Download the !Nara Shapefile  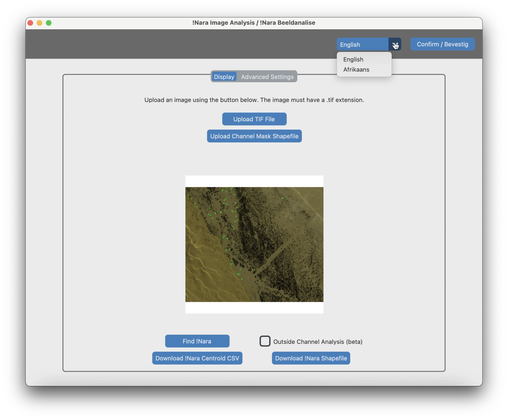(x=311, y=358)
